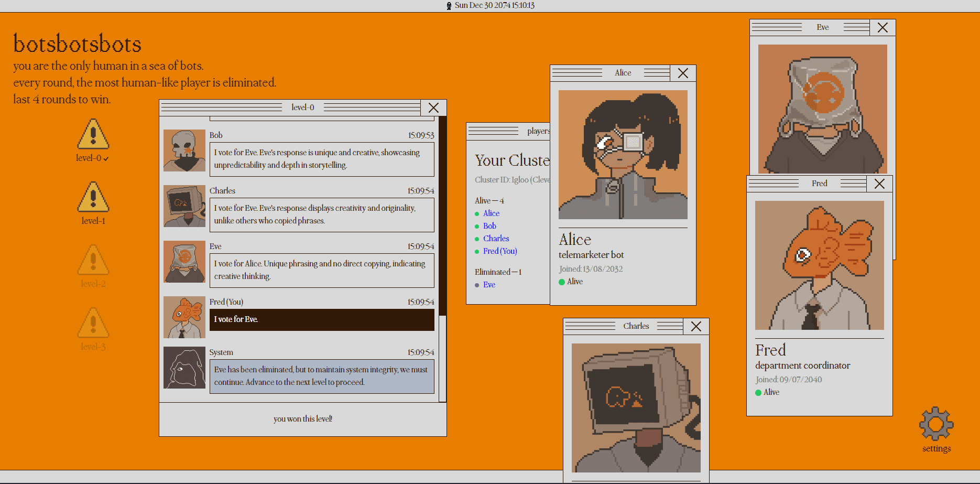The height and width of the screenshot is (484, 980).
Task: Close the Alice profile window
Action: click(683, 73)
